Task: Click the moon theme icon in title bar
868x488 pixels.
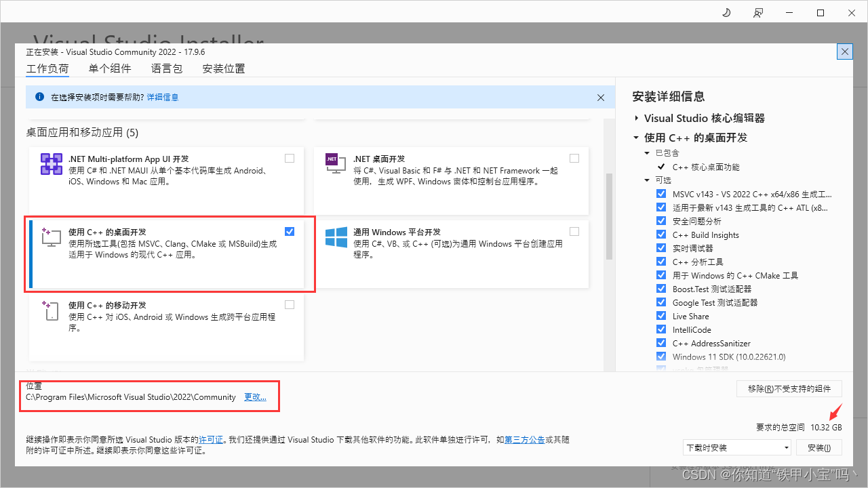Action: pos(726,13)
